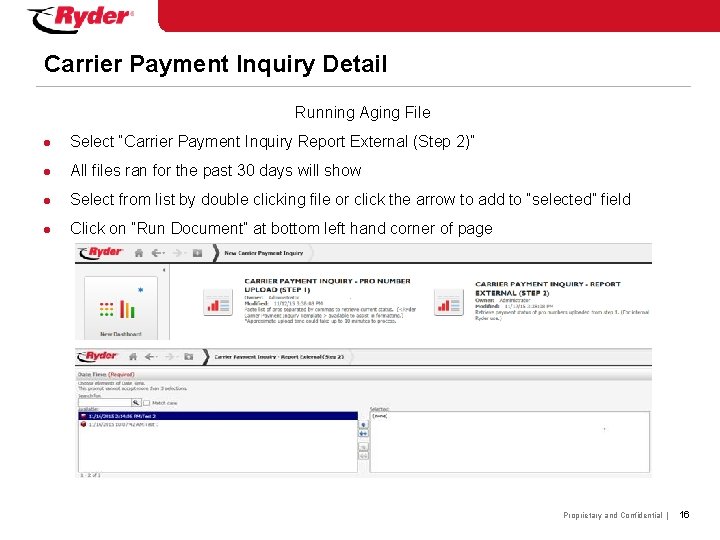Click the Back arrow in the lower toolbar

pyautogui.click(x=149, y=356)
